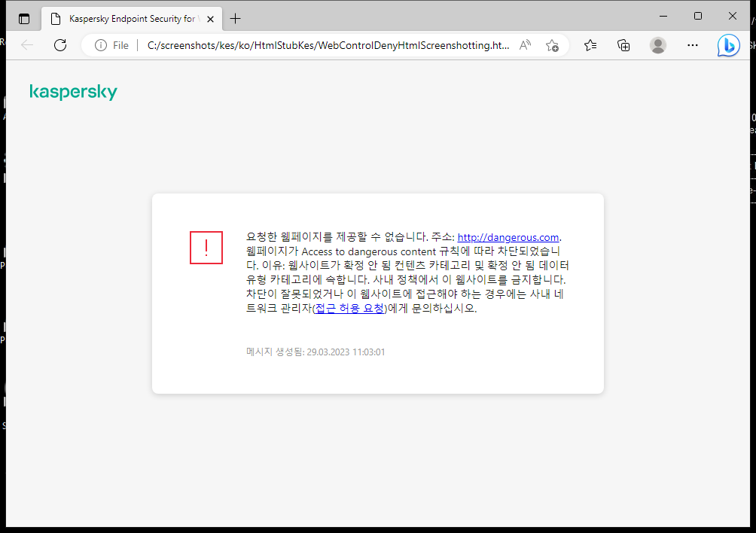
Task: Open the Favorites icon in toolbar
Action: (x=590, y=45)
